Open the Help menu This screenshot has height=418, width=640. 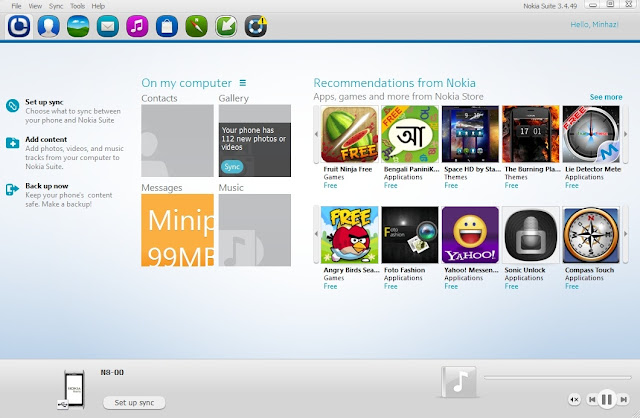click(x=98, y=6)
